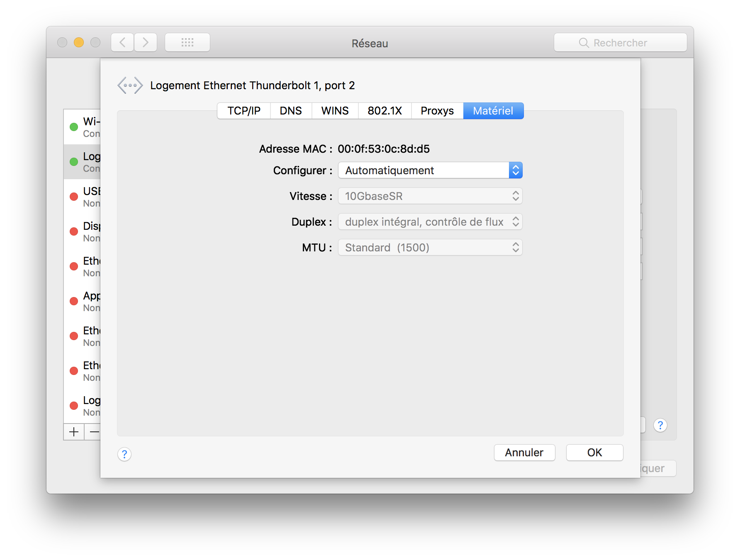The height and width of the screenshot is (560, 740).
Task: Select the last disconnected Log service in sidebar
Action: [x=82, y=406]
